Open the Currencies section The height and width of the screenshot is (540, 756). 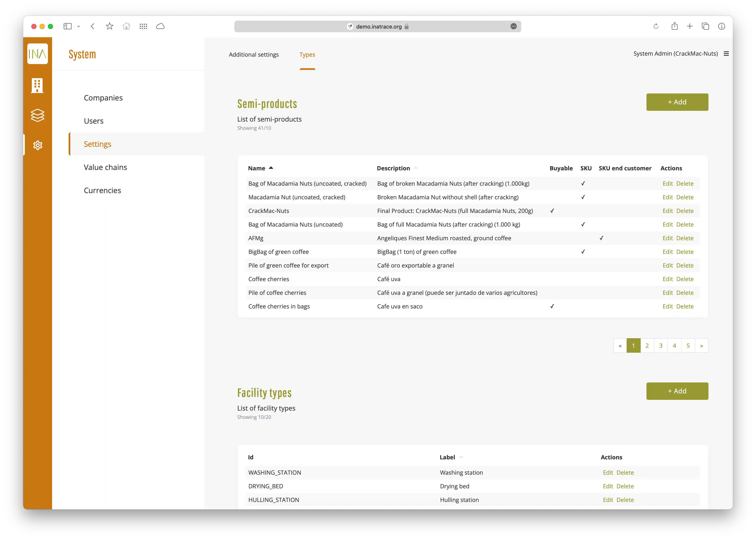point(102,190)
